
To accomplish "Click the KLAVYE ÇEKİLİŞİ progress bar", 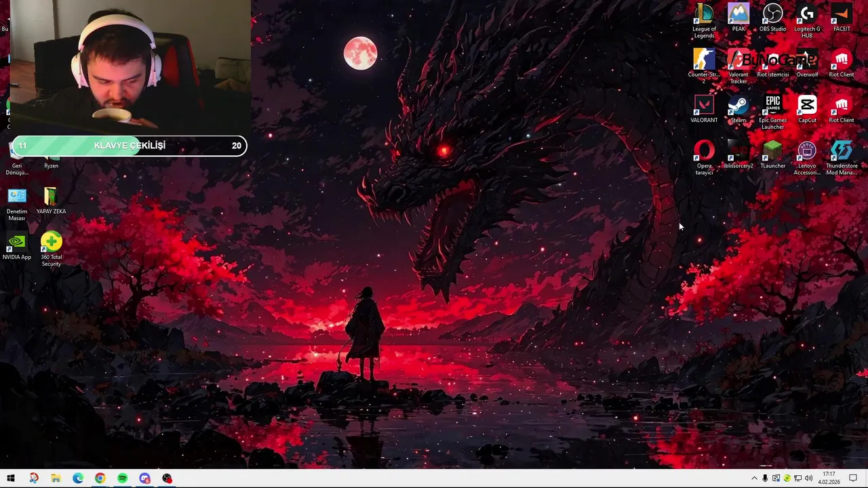I will coord(129,146).
